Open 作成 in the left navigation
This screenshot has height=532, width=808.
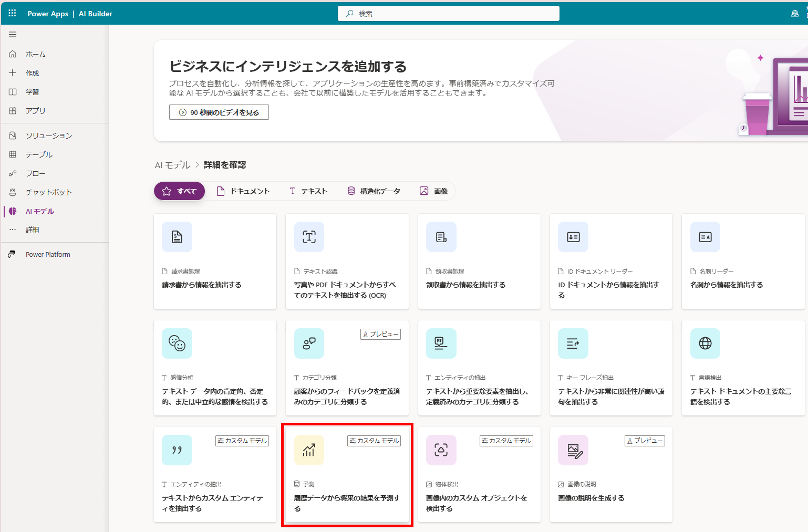click(55, 73)
